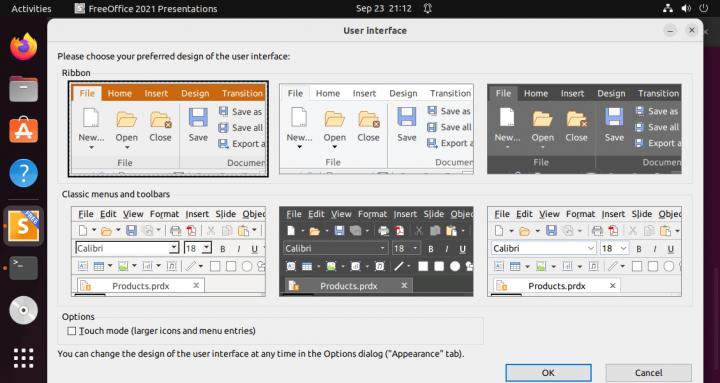The width and height of the screenshot is (720, 383).
Task: Click the Show Applications grid icon
Action: click(x=23, y=358)
